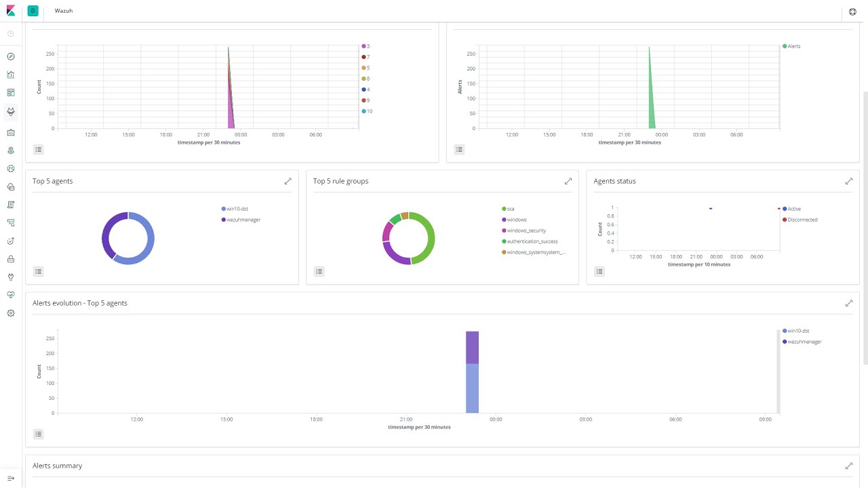Select level 4 legend entry
The image size is (868, 488).
tap(366, 89)
